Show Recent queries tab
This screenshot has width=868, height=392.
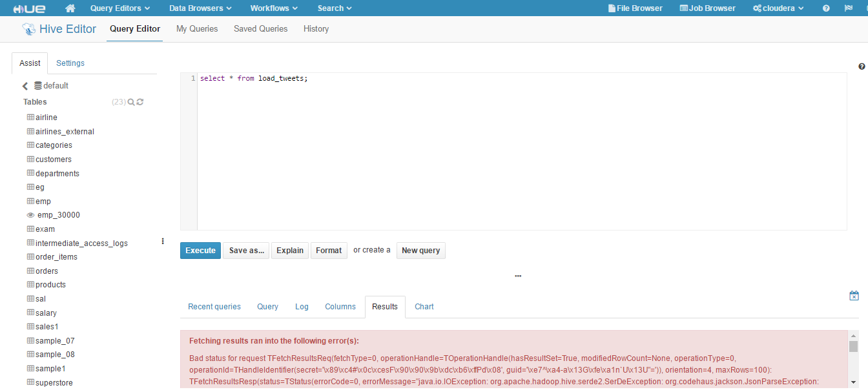pos(214,307)
